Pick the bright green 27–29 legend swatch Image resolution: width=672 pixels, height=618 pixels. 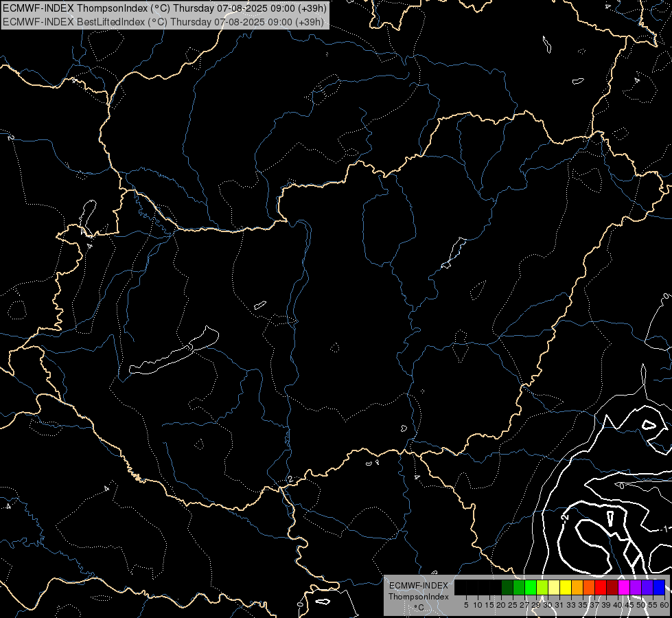pyautogui.click(x=531, y=587)
